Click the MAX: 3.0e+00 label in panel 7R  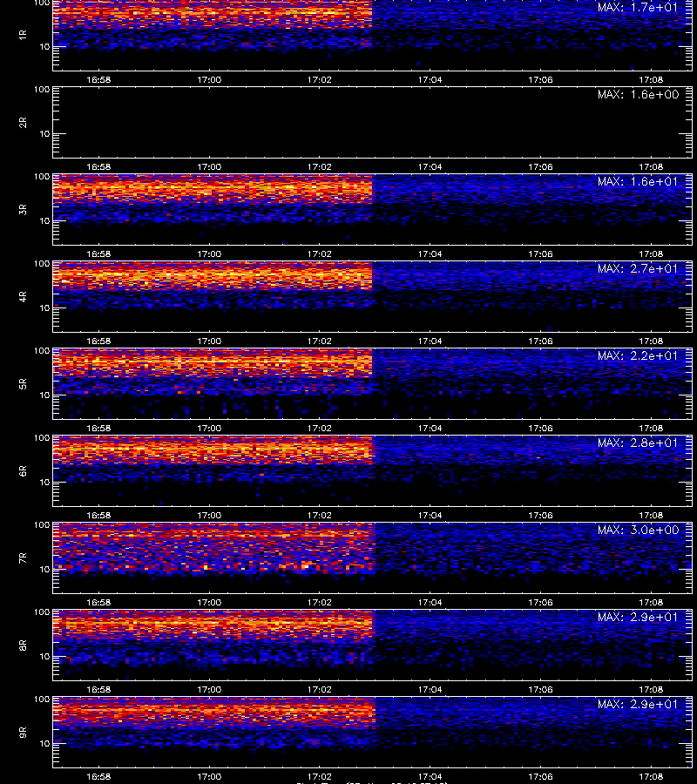tap(638, 530)
